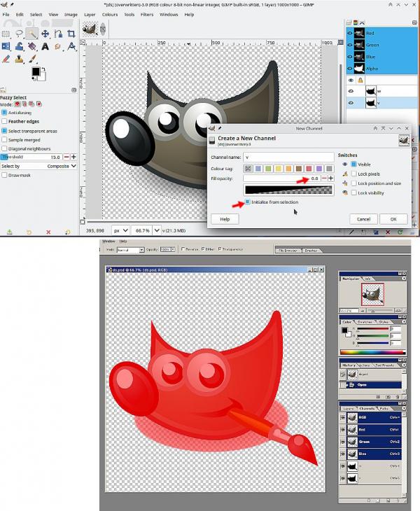Select the Measure compass tool
420x511 pixels.
[71, 46]
